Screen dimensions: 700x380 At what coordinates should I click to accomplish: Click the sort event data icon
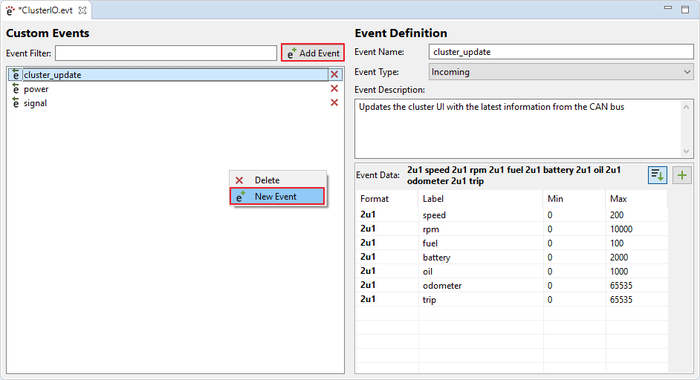coord(657,175)
